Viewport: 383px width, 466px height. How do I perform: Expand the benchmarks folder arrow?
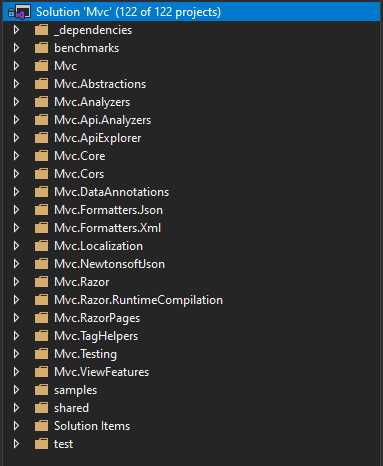click(x=16, y=48)
